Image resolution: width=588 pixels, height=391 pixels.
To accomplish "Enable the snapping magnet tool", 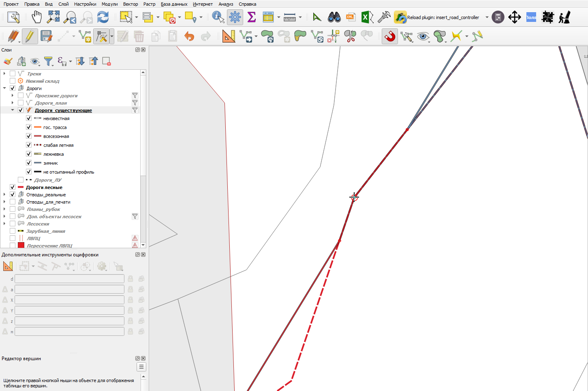I will tap(390, 37).
